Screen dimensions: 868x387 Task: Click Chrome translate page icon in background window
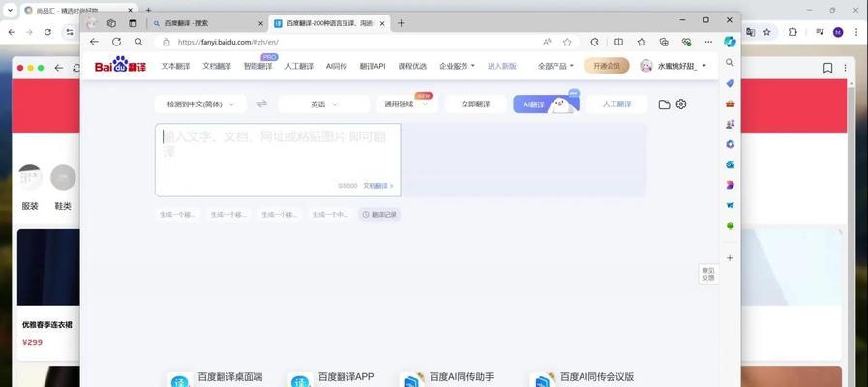[750, 32]
